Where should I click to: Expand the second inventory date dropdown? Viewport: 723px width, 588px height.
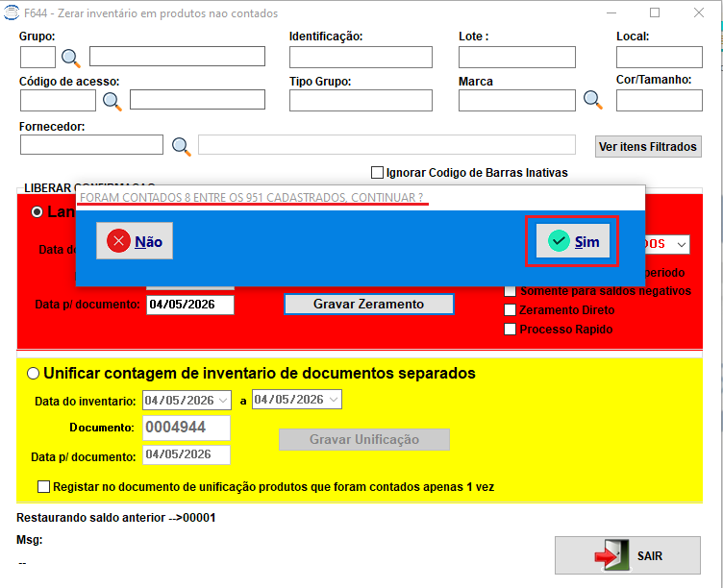coord(334,400)
